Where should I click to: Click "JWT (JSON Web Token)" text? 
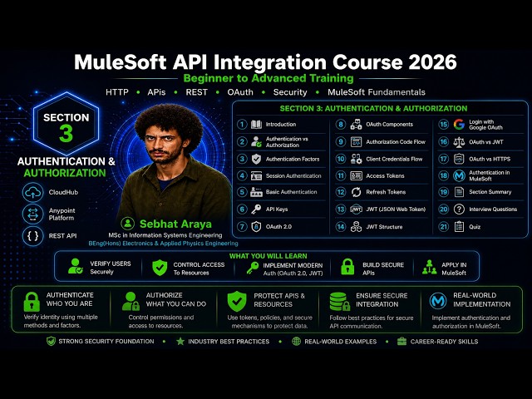pos(396,209)
